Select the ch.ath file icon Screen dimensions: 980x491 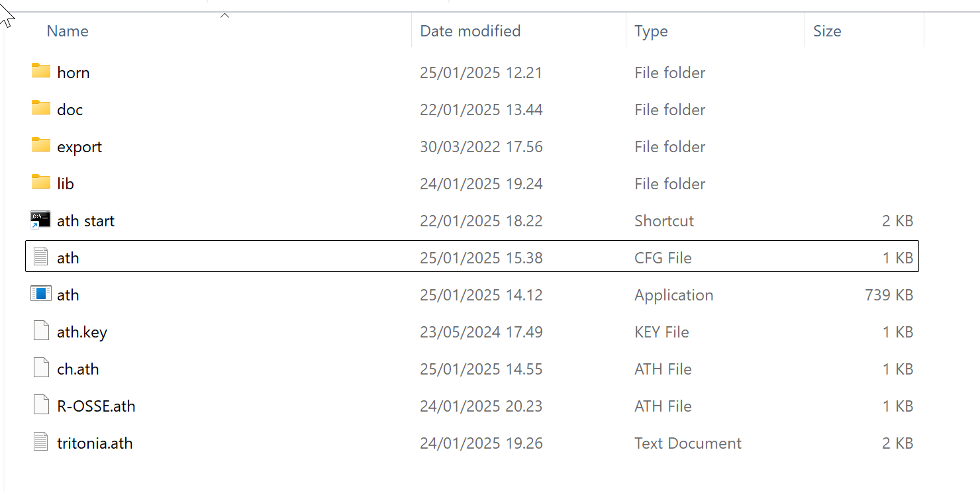click(41, 368)
